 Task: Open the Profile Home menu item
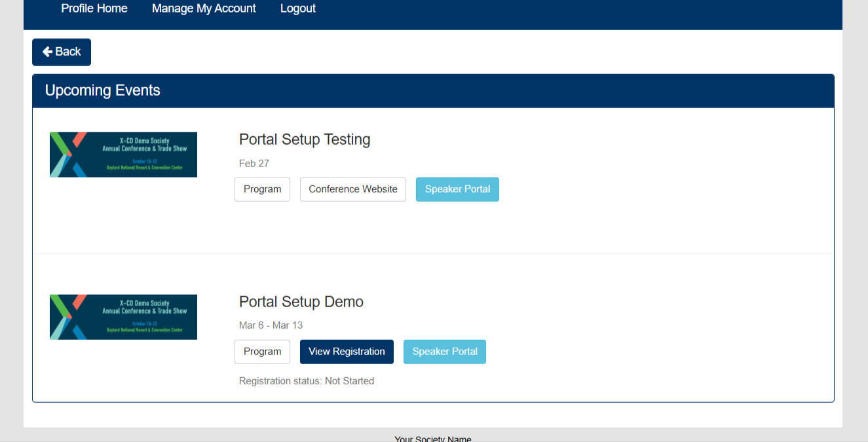click(x=94, y=9)
